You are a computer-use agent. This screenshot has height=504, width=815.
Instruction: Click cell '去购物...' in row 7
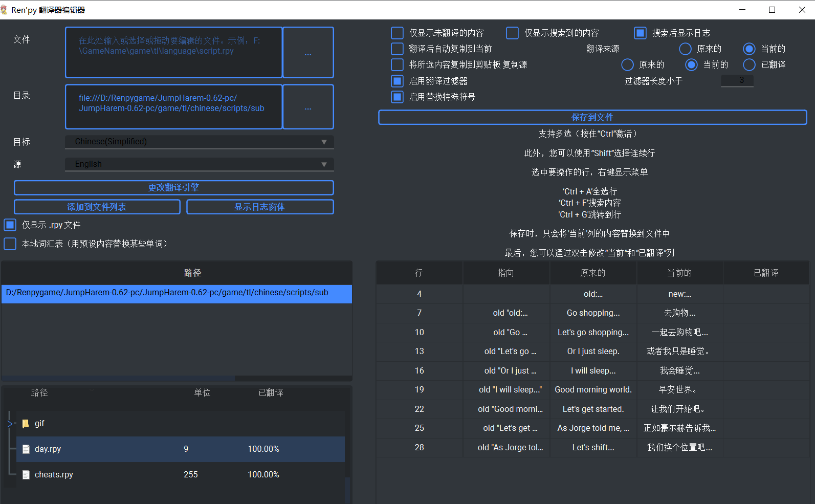click(679, 313)
